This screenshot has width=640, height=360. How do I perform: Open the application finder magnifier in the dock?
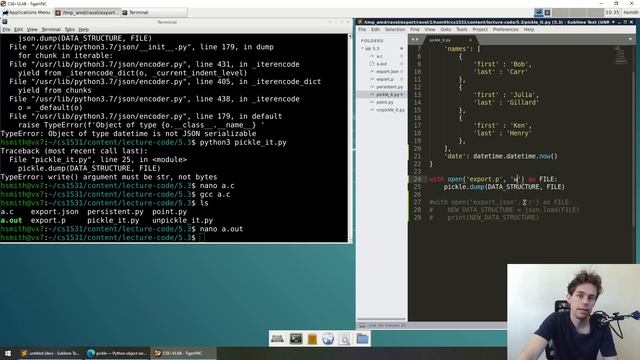pos(345,339)
